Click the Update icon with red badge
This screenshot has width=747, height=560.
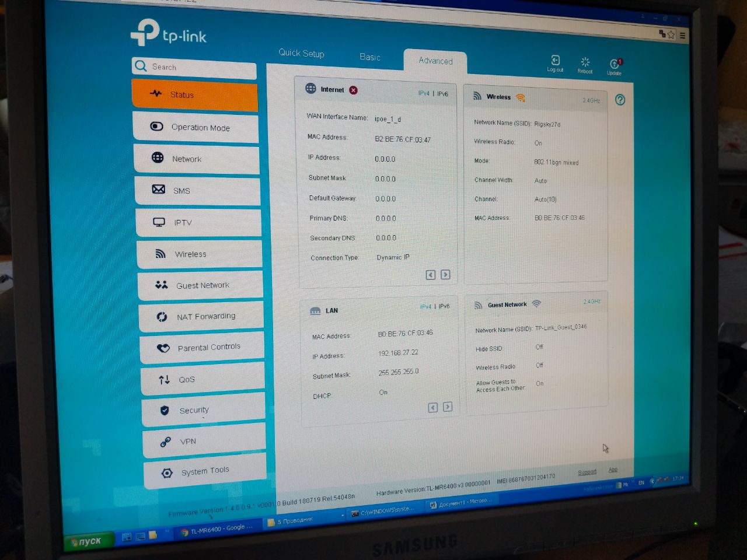[615, 64]
